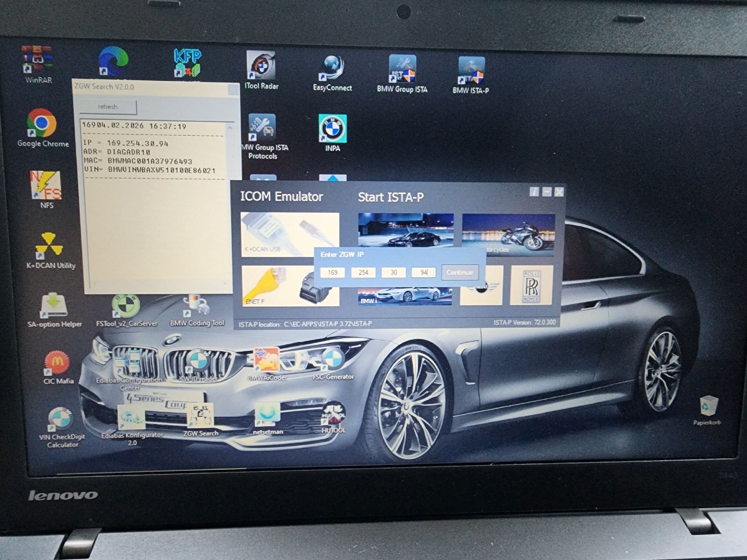The image size is (747, 560).
Task: Open SW ID reader shortcut
Action: (x=198, y=366)
